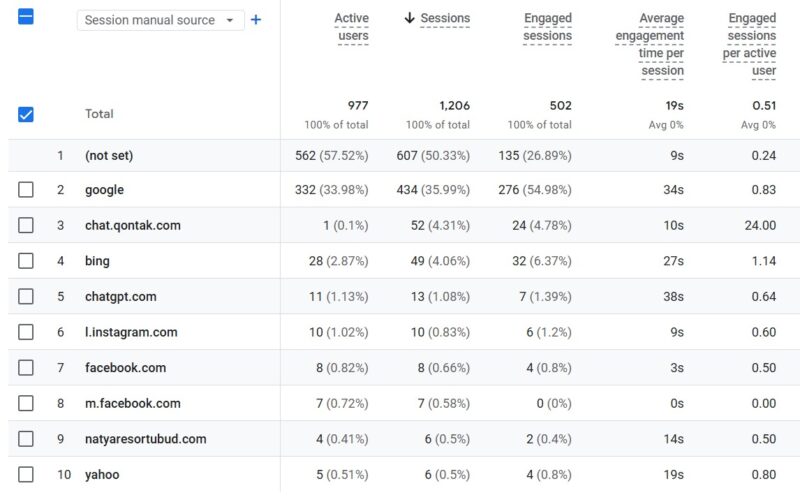The width and height of the screenshot is (800, 502).
Task: Uncheck the Total row checkbox
Action: pos(26,114)
